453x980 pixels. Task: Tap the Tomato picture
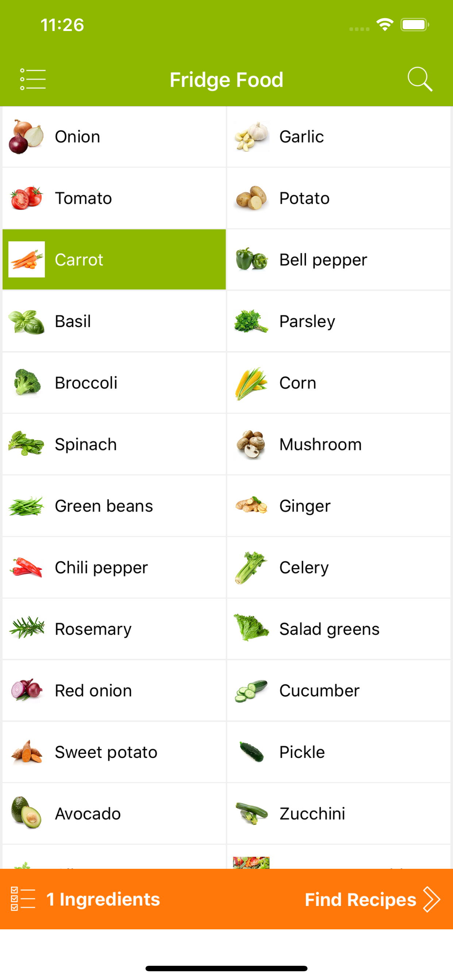point(26,198)
